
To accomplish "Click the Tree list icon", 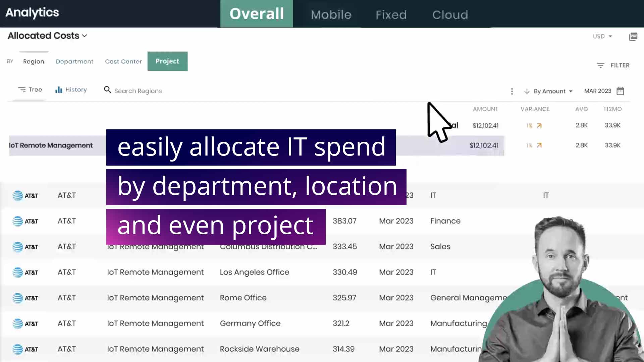I will click(x=22, y=89).
